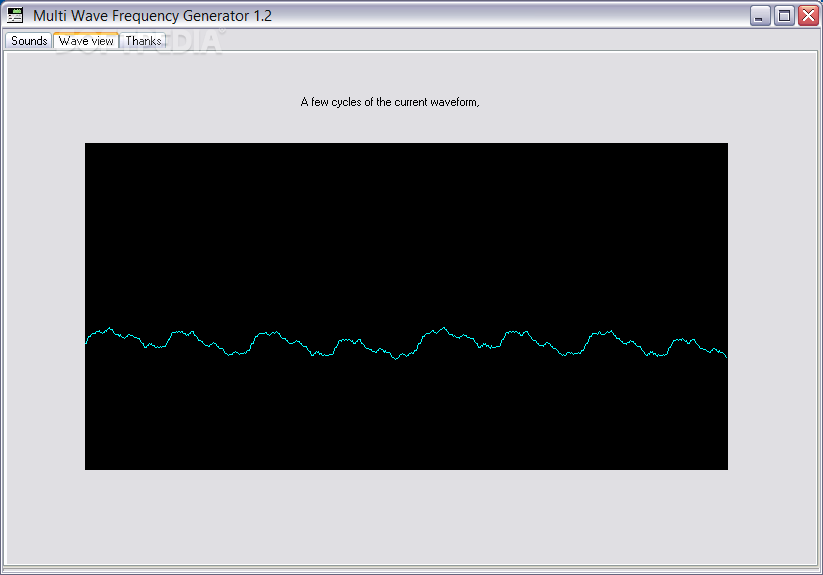Viewport: 823px width, 575px height.
Task: Close the Multi Wave Frequency Generator window
Action: (808, 16)
